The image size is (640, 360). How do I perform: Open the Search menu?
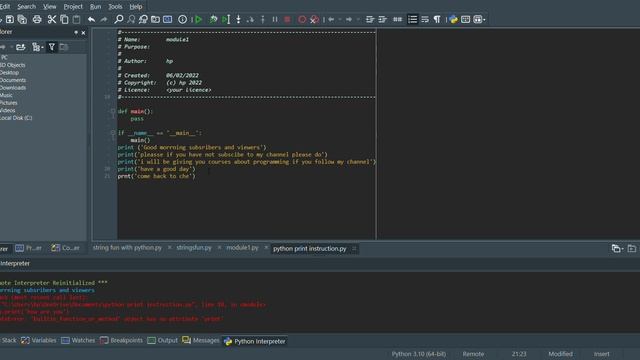pos(27,7)
